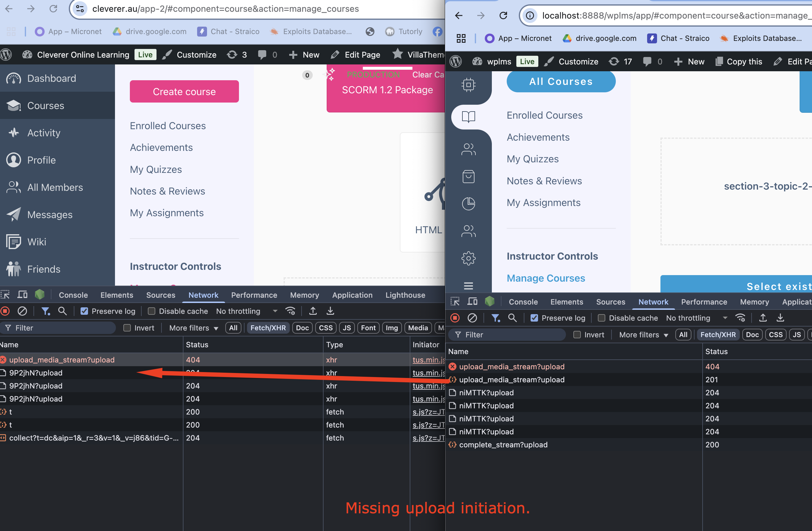Click right browser reload icon
Screen dimensions: 812x531
click(x=503, y=15)
